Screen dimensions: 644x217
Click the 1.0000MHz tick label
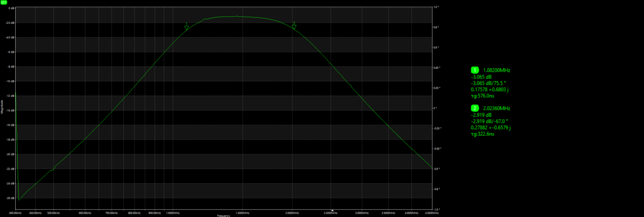click(173, 213)
